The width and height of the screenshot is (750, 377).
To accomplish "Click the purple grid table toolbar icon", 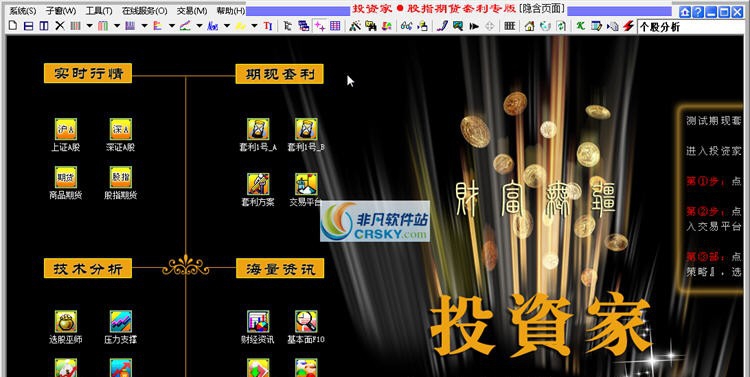I will [x=335, y=26].
